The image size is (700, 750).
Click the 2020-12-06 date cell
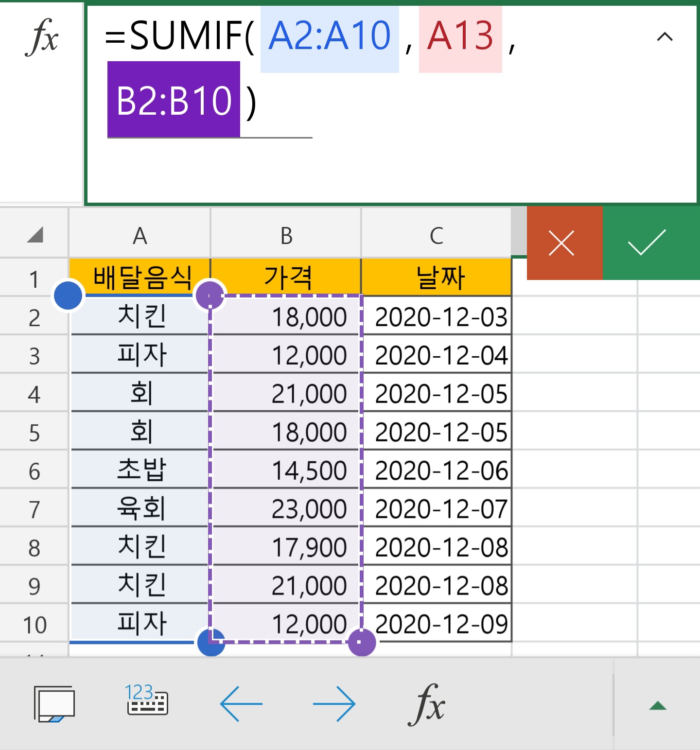pos(437,470)
